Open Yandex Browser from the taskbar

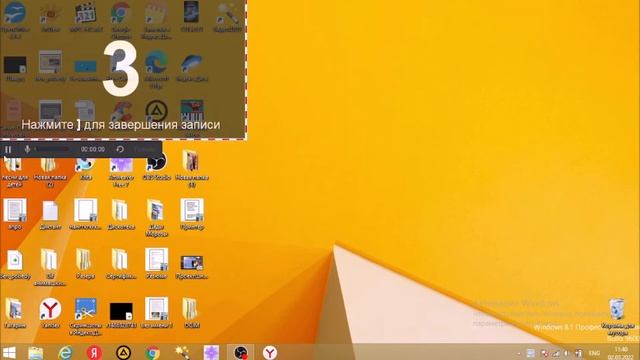tap(270, 353)
